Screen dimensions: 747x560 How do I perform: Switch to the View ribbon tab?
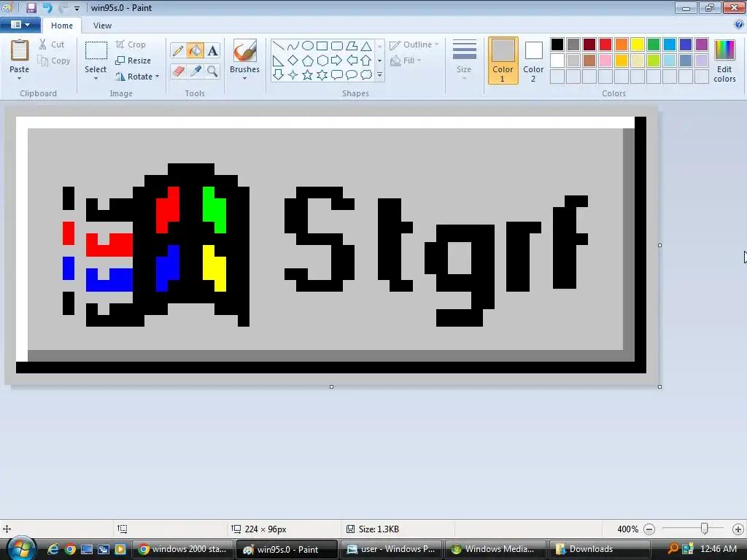click(x=102, y=26)
